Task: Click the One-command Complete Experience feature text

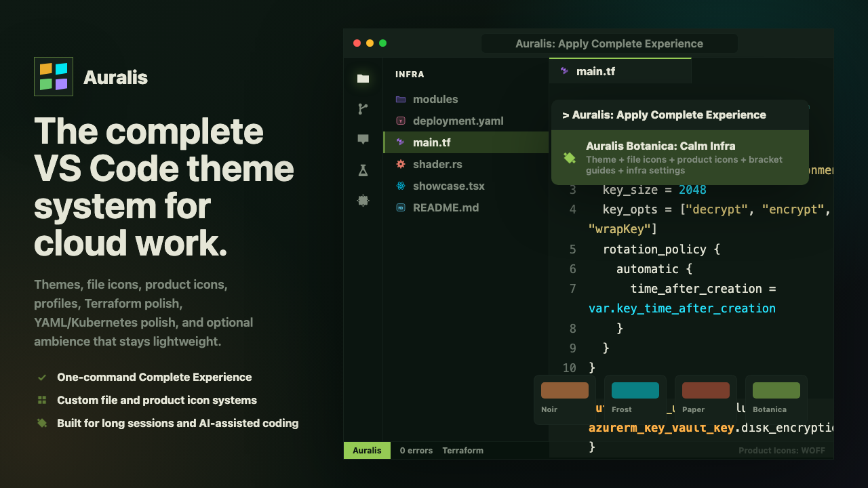Action: (x=155, y=378)
